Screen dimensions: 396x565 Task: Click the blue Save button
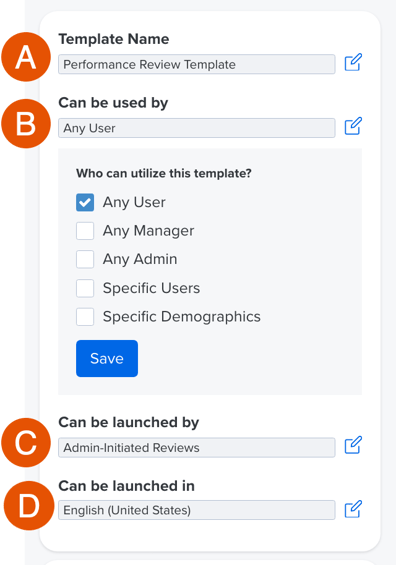tap(107, 359)
